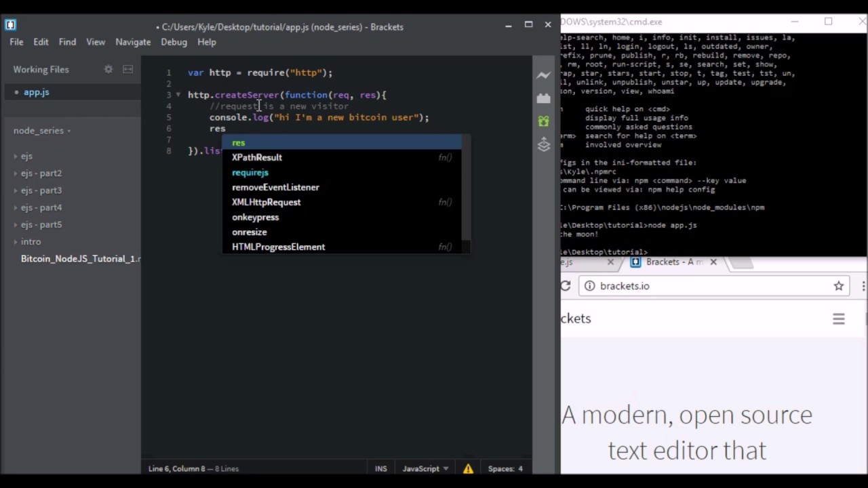This screenshot has width=868, height=488.
Task: Close the Brackets browser tab
Action: (x=713, y=262)
